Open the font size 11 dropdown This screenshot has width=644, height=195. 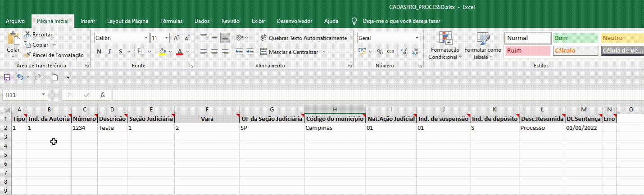(x=166, y=38)
